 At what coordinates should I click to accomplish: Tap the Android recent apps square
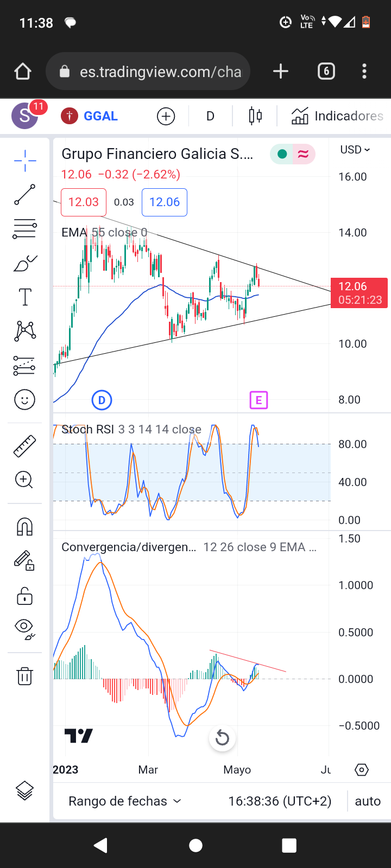coord(289,845)
